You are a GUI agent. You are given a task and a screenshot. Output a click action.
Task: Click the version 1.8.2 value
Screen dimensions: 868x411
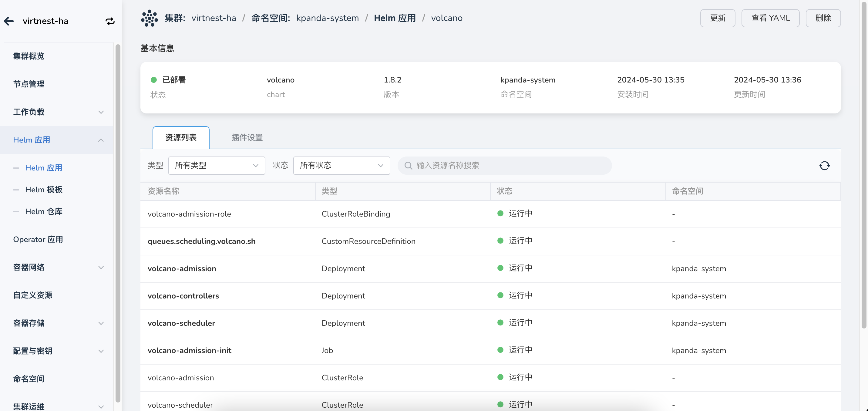point(392,80)
